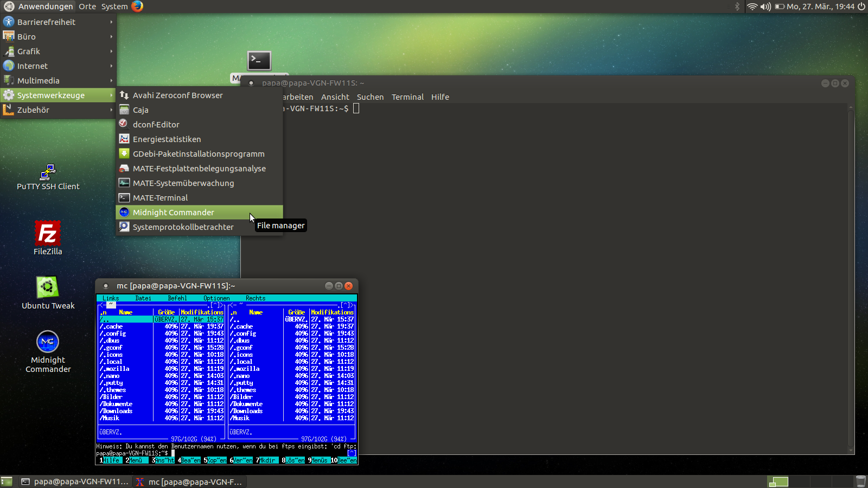Sort the right mc panel by Name
868x488 pixels.
click(256, 312)
